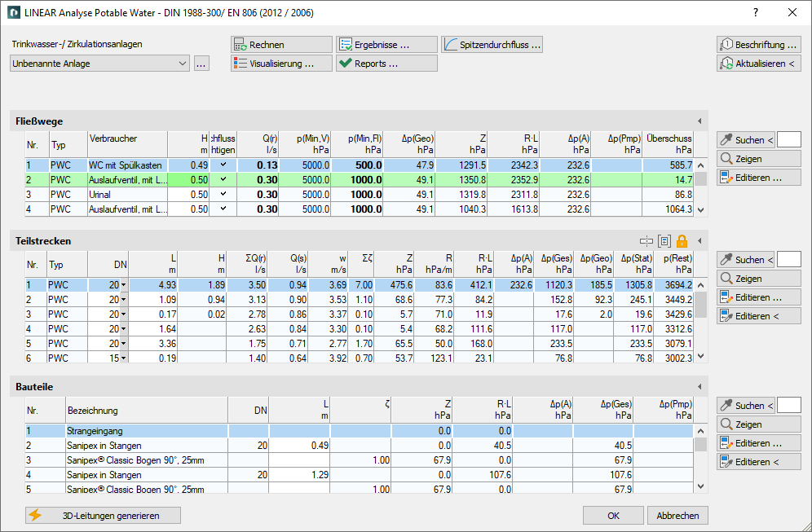Click the ellipsis button beside Anlage dropdown
812x532 pixels.
(201, 64)
